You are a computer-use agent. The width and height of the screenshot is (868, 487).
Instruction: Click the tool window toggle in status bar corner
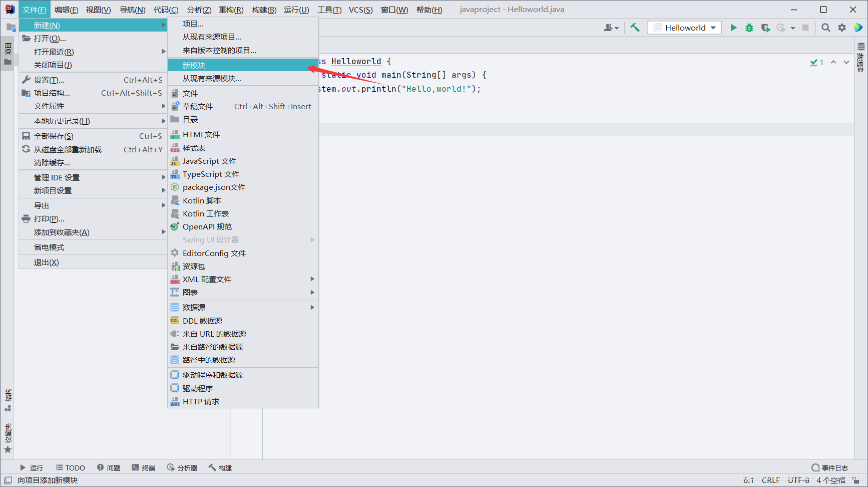[x=8, y=480]
